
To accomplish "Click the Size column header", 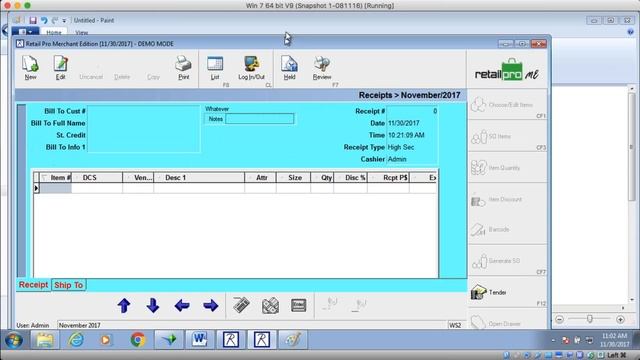I will [293, 178].
